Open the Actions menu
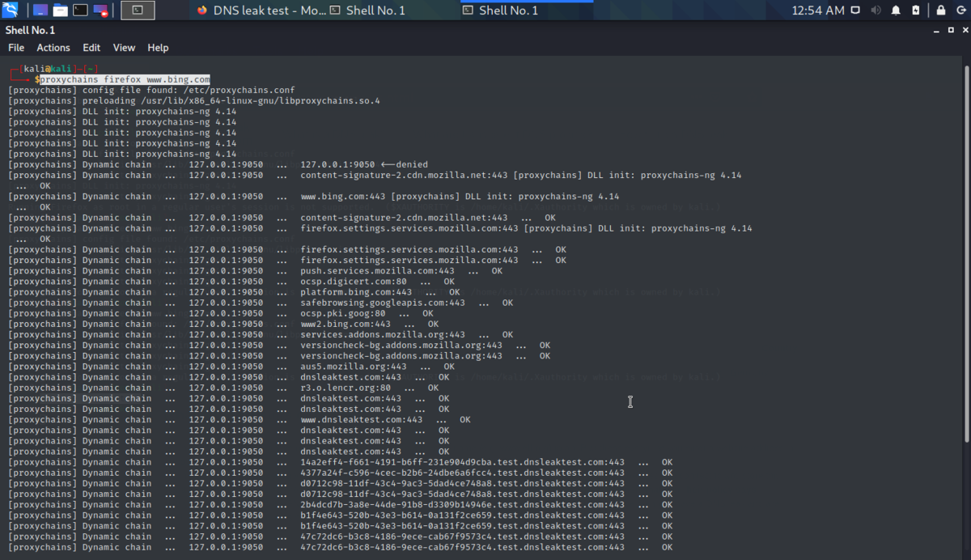 [x=53, y=48]
